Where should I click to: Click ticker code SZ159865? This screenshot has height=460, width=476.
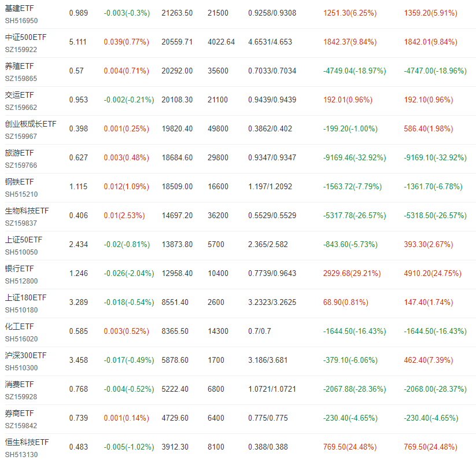pyautogui.click(x=21, y=78)
